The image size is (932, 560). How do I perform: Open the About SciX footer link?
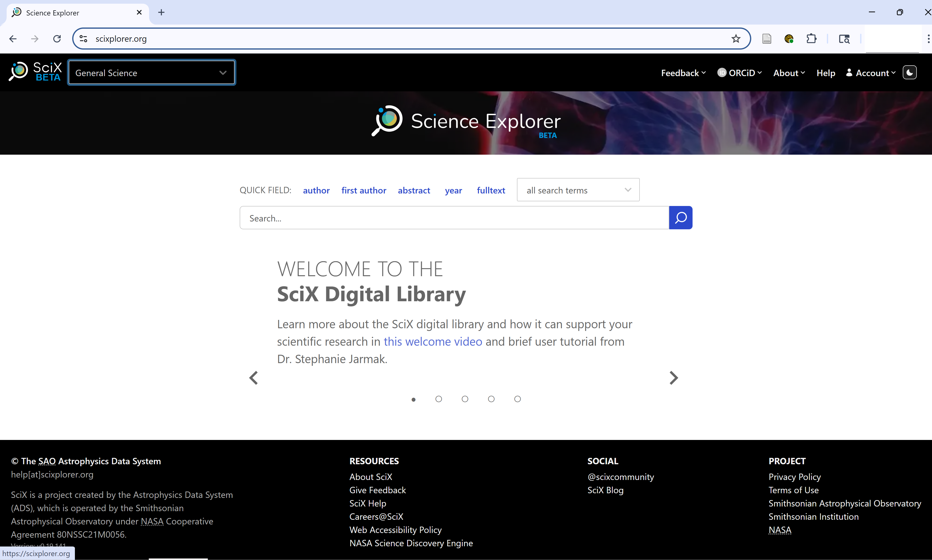(x=371, y=477)
